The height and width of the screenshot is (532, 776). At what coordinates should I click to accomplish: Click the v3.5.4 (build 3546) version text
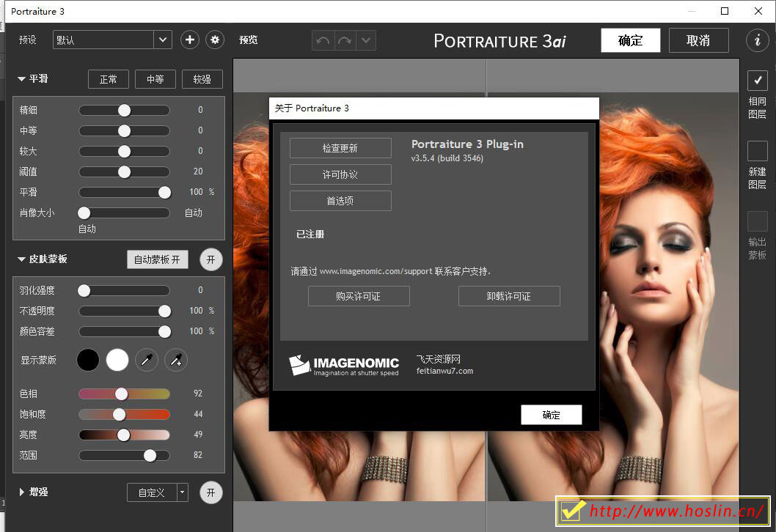point(447,158)
